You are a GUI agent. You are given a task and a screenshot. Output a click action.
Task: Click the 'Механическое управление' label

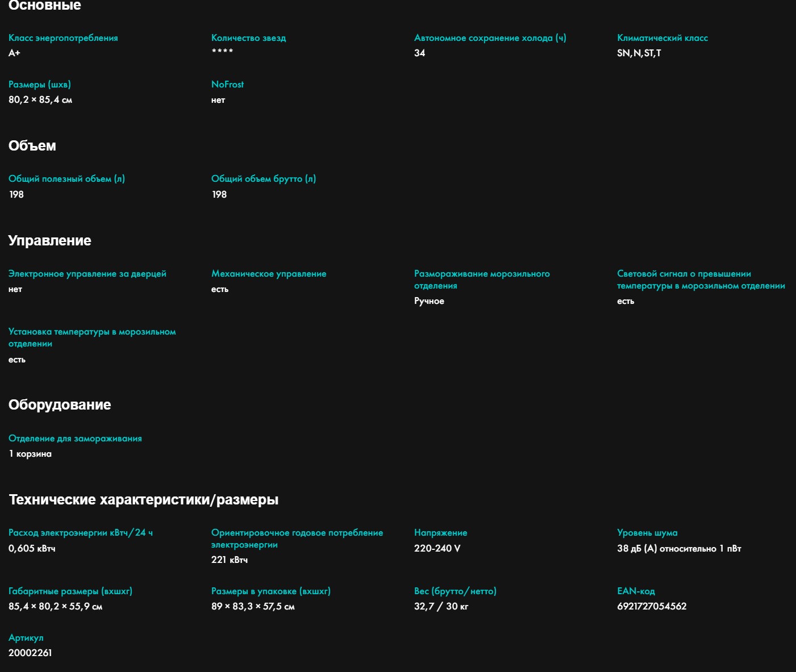pos(269,274)
